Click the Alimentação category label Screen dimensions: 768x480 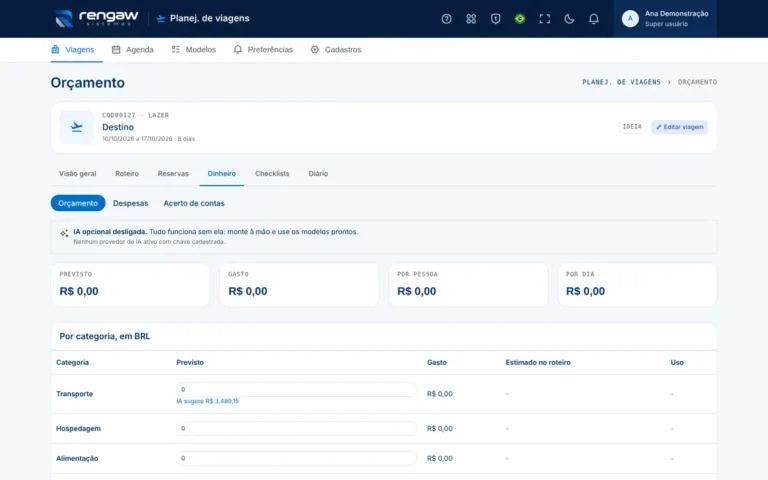click(x=77, y=458)
